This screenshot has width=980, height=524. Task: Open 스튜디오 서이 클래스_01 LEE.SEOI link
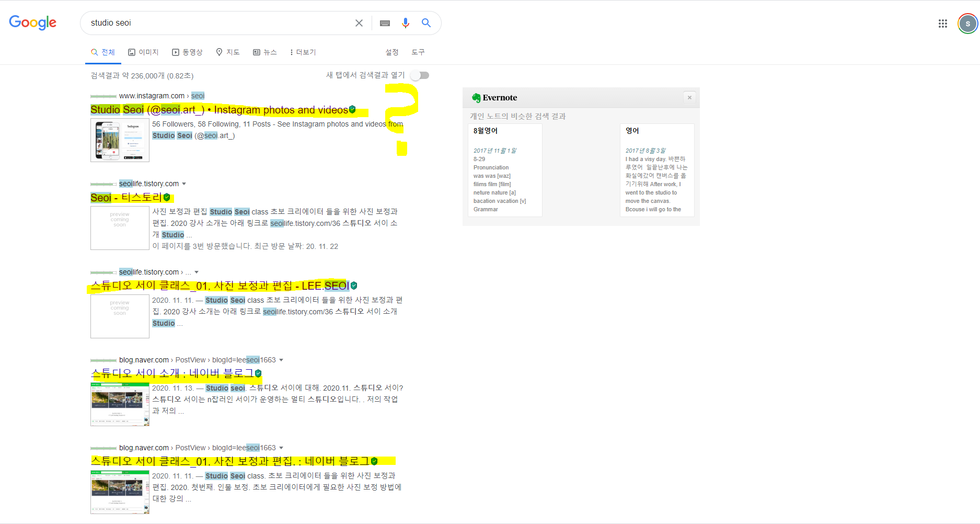(x=220, y=286)
